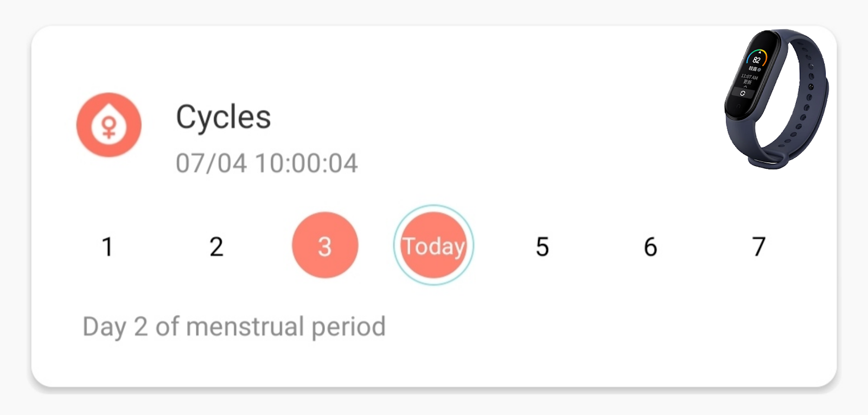Image resolution: width=868 pixels, height=415 pixels.
Task: Choose day 5 in the cycle row
Action: tap(542, 247)
